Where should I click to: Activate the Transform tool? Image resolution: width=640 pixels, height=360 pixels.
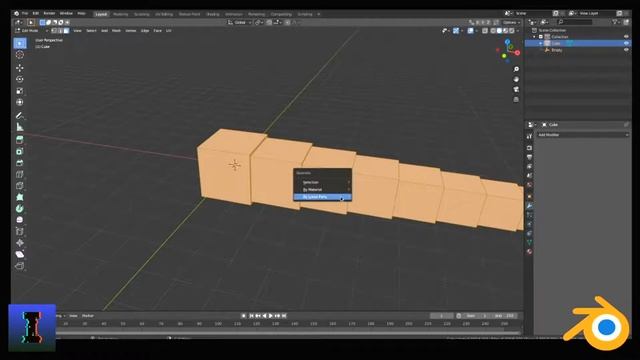coord(20,102)
